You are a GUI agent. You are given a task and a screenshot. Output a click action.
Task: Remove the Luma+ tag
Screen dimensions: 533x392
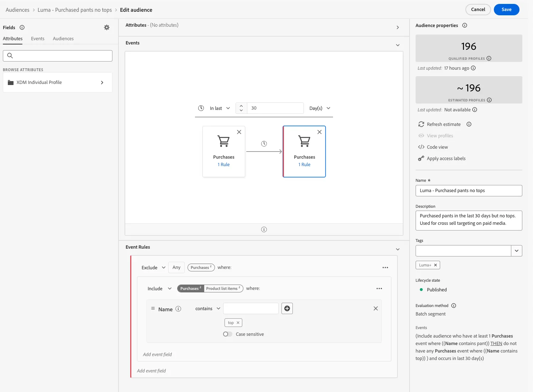click(x=436, y=265)
